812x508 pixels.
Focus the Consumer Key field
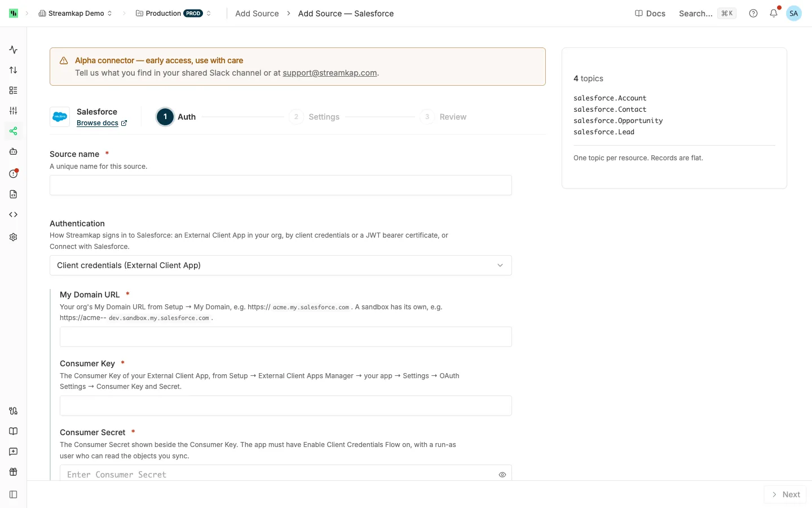pos(286,406)
